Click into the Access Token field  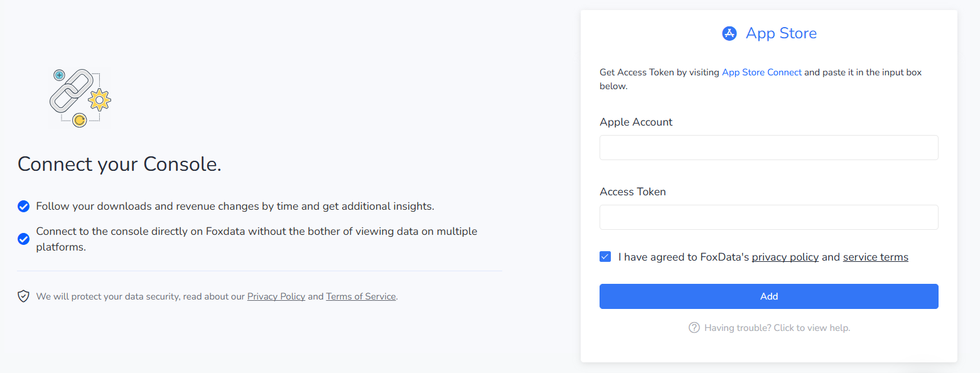coord(768,217)
